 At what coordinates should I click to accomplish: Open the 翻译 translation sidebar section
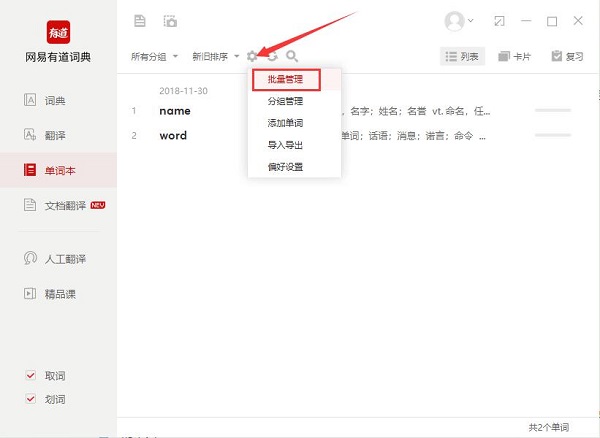(57, 135)
